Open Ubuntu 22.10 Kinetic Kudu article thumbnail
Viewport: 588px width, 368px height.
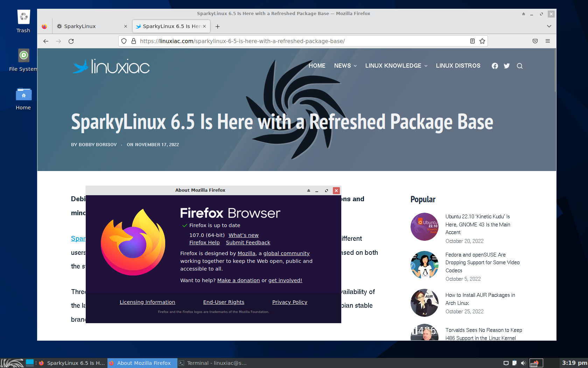(425, 227)
